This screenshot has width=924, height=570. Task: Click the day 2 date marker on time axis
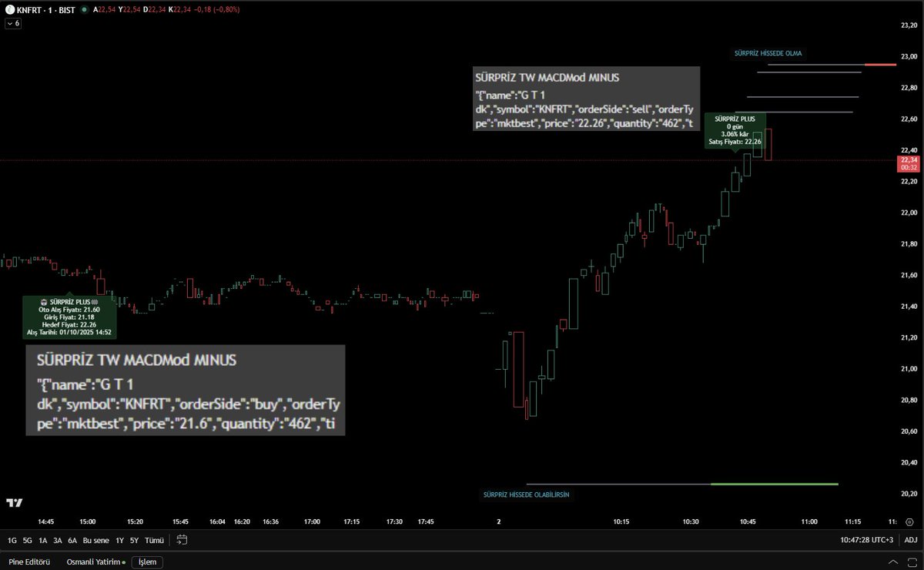499,521
